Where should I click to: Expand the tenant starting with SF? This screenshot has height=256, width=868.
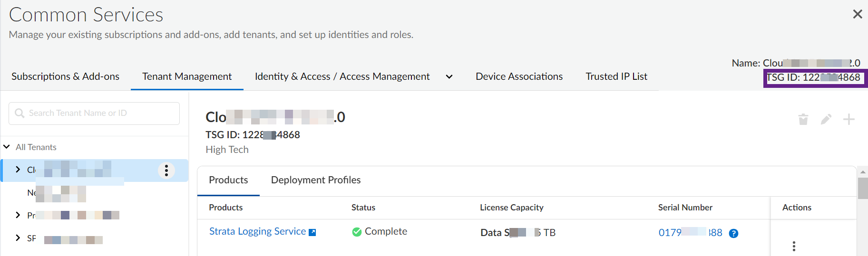click(x=18, y=238)
